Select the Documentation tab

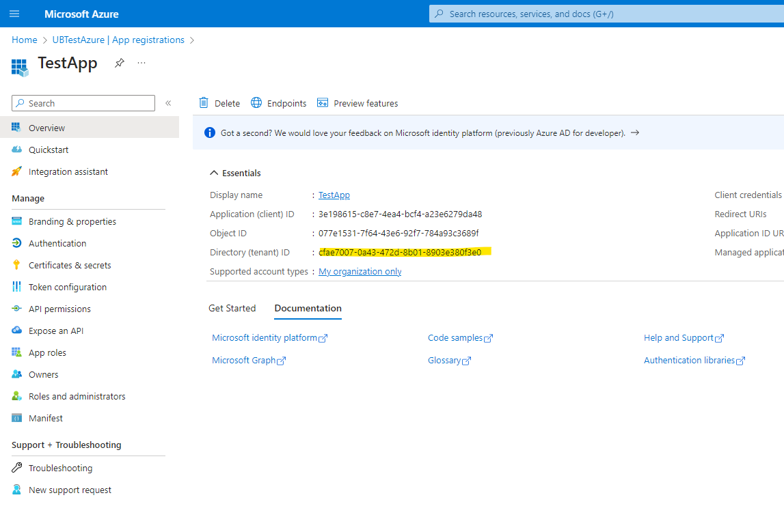pyautogui.click(x=308, y=308)
